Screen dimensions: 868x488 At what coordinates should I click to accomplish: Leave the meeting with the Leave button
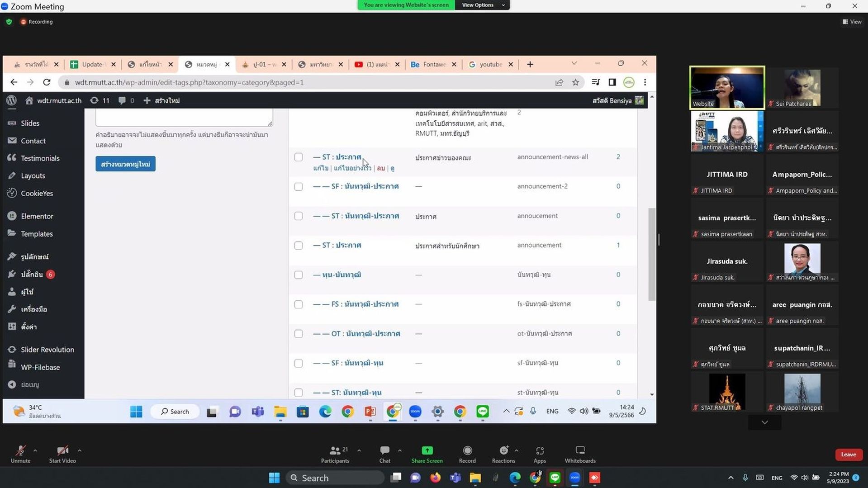(x=849, y=455)
